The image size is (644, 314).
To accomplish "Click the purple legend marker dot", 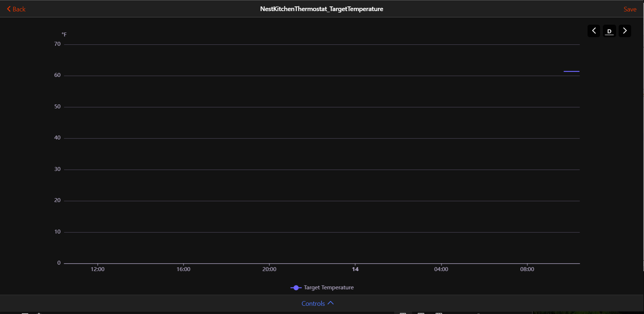I will pos(296,288).
